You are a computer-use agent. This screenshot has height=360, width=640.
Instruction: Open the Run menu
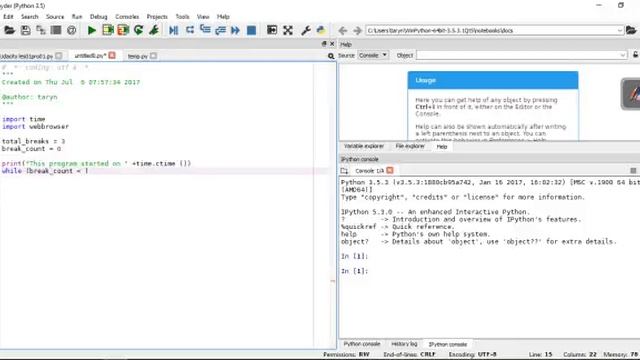(x=77, y=17)
